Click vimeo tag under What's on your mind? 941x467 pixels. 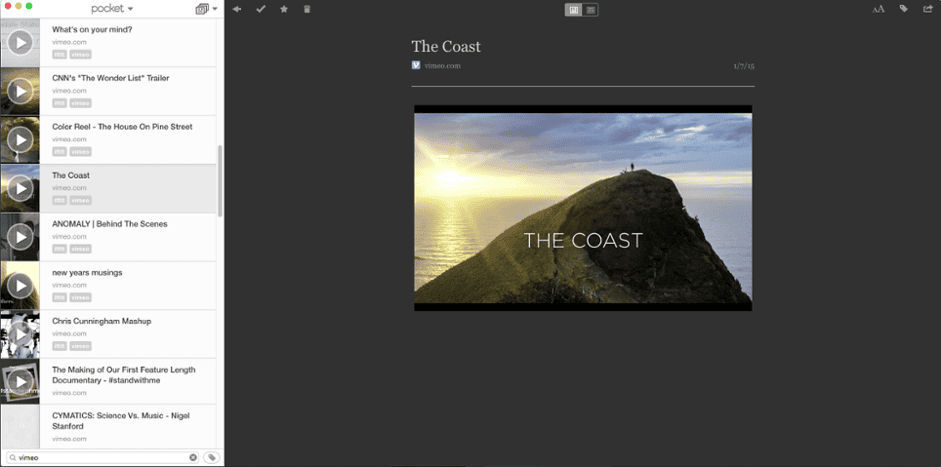80,55
